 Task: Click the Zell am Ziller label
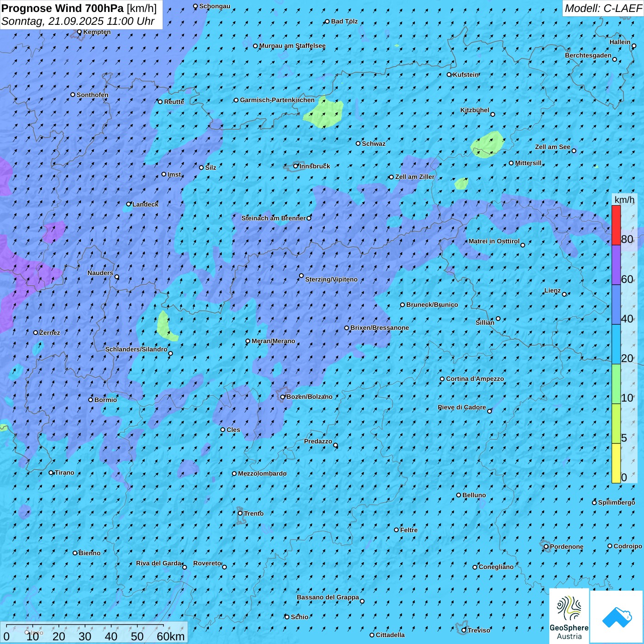(415, 177)
